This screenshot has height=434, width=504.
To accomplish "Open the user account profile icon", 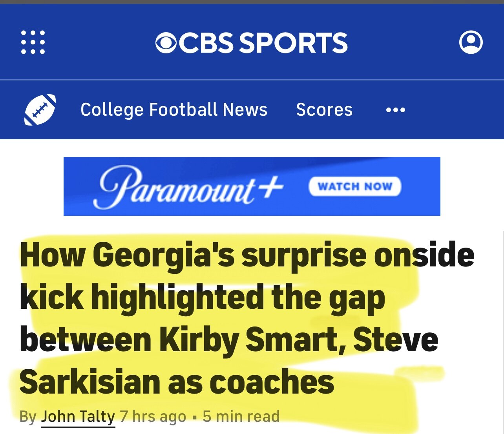I will [x=471, y=42].
